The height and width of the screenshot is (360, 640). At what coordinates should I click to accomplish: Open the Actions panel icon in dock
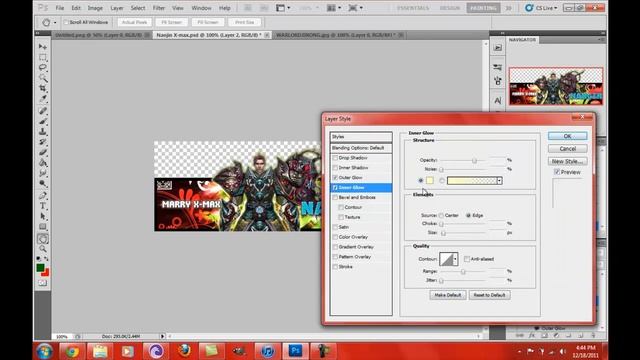point(498,48)
